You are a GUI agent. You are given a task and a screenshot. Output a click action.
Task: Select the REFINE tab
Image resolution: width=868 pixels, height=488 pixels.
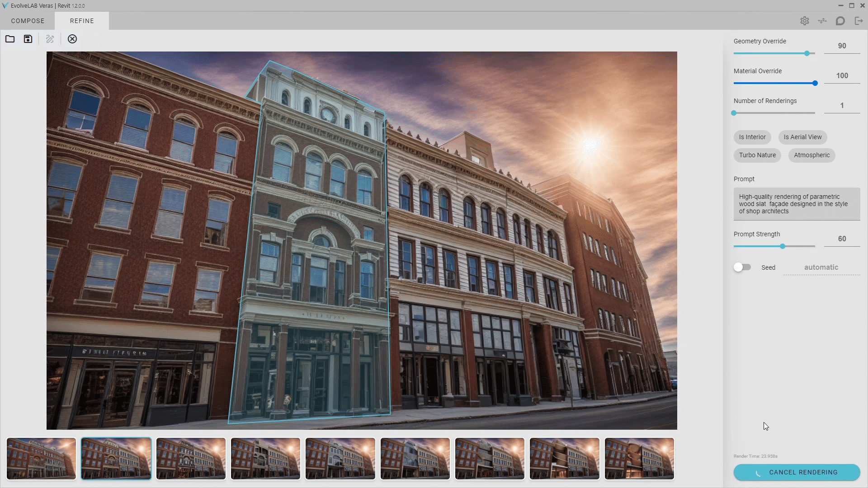tap(82, 21)
